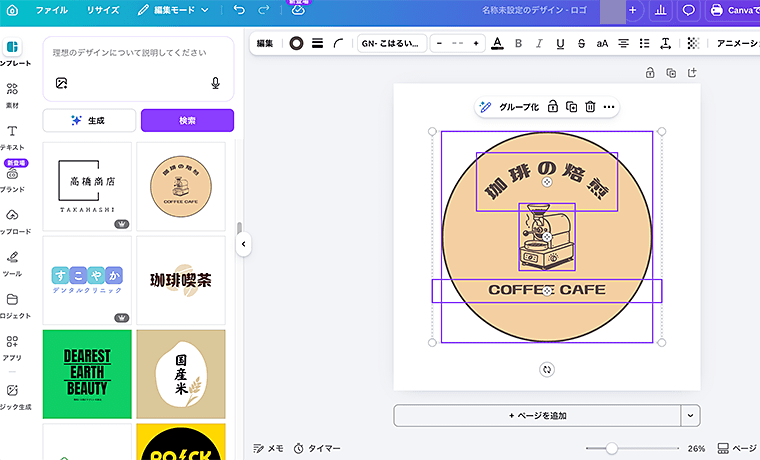760x460 pixels.
Task: Lock the page with the lock icon above the canvas
Action: tap(650, 73)
